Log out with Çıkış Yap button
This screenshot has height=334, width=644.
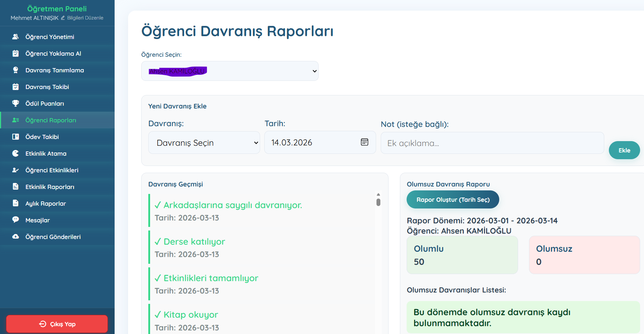click(x=57, y=324)
